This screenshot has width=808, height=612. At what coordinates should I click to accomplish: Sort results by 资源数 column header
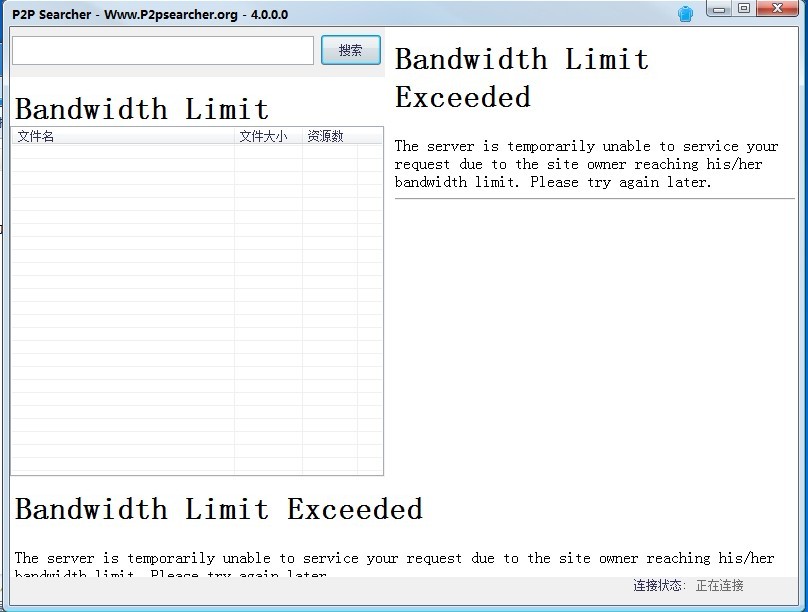(x=326, y=136)
